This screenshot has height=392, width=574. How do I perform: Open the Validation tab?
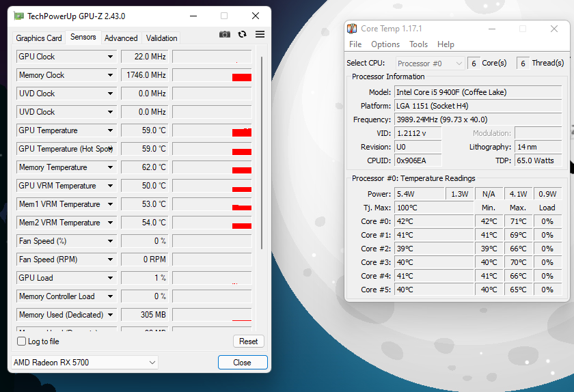pyautogui.click(x=161, y=38)
